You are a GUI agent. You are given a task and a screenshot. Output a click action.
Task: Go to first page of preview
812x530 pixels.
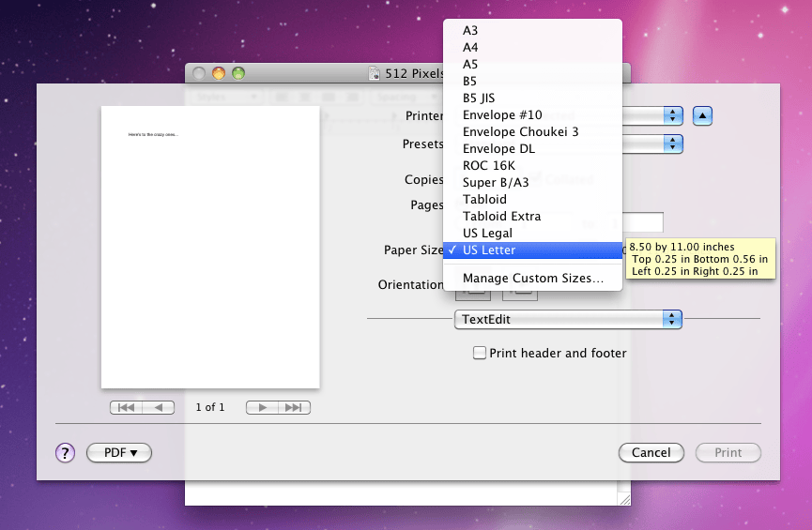tap(126, 407)
